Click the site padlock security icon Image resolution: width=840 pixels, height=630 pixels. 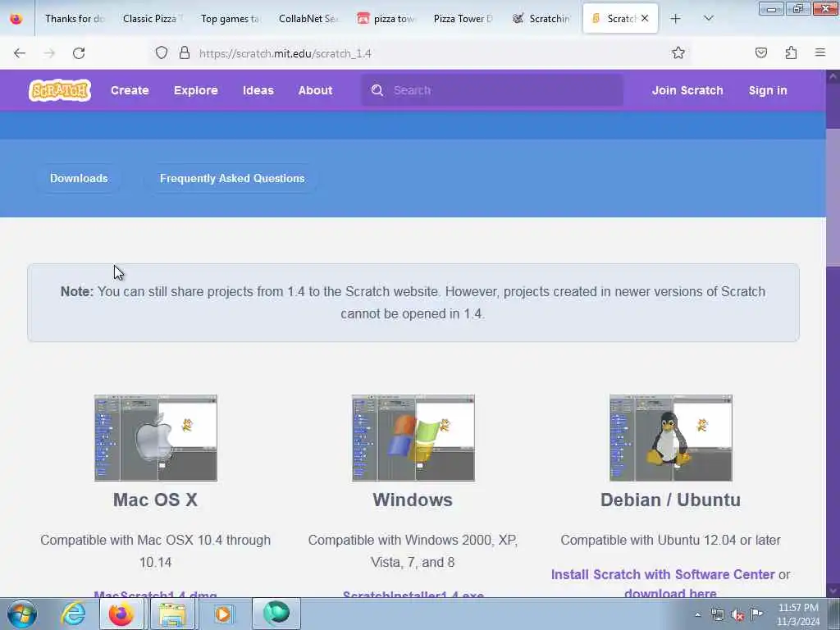(x=185, y=53)
